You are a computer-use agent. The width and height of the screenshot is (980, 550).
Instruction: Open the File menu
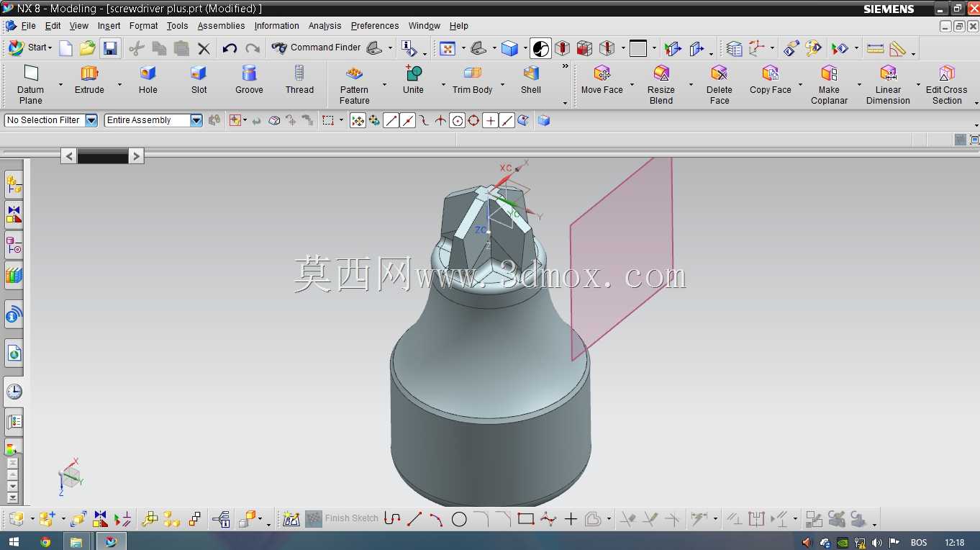28,26
